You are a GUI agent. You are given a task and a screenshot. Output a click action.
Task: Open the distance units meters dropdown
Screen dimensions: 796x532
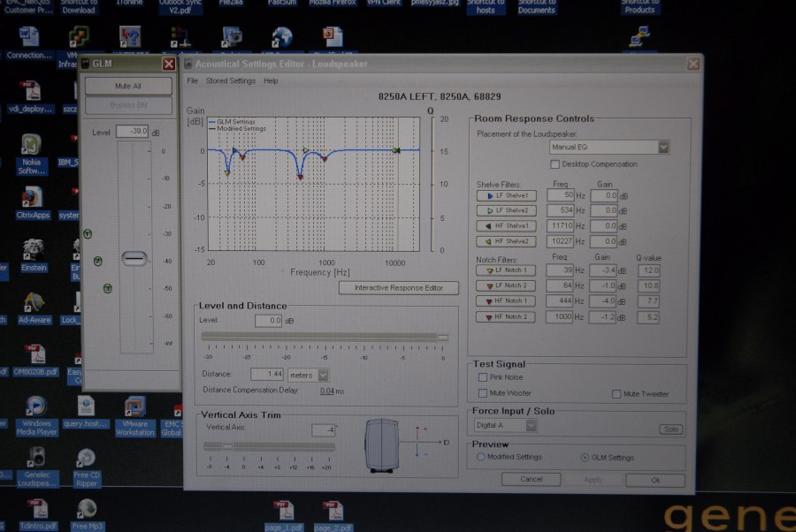[323, 376]
